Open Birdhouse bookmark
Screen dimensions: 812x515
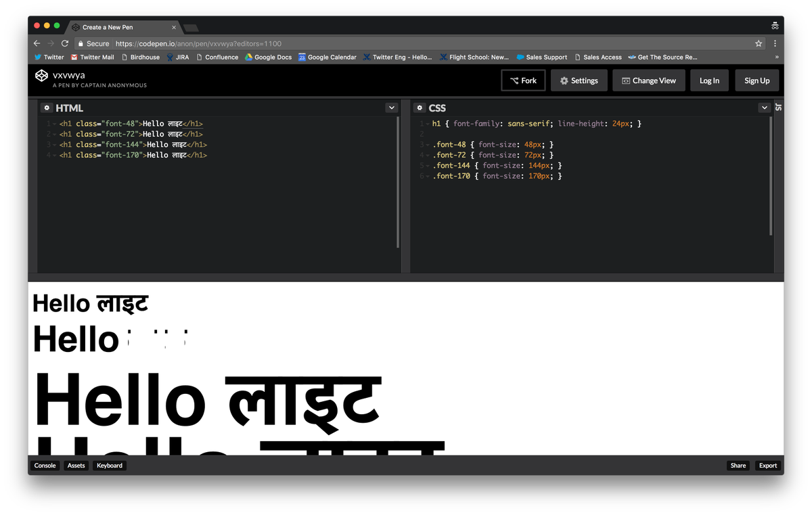point(141,58)
